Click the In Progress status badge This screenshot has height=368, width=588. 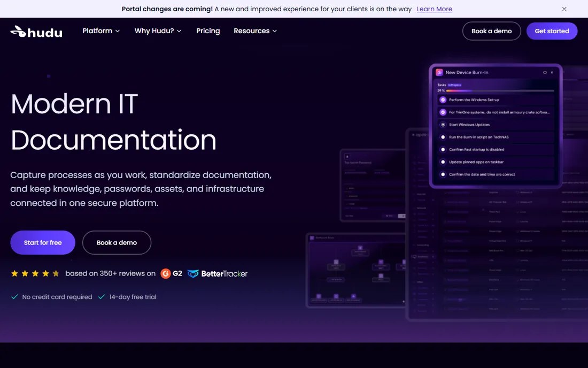pyautogui.click(x=454, y=85)
